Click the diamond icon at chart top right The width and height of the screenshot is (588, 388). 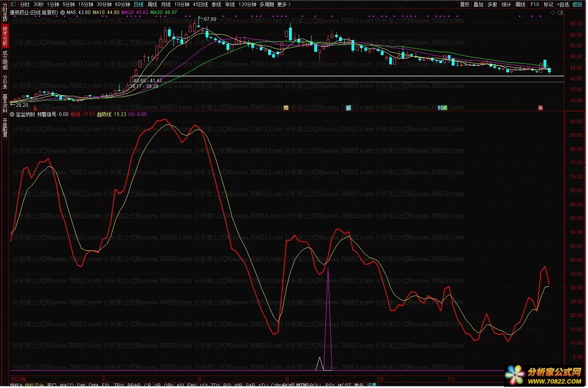click(x=553, y=13)
